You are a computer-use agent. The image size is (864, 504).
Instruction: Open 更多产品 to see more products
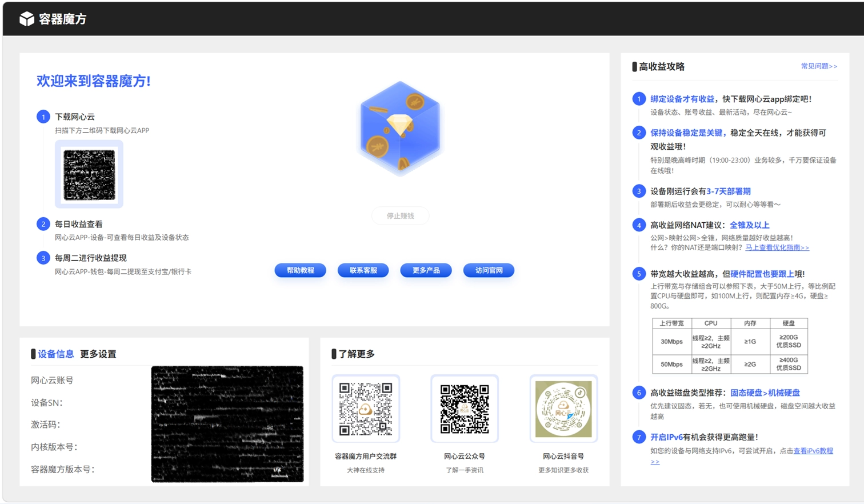coord(426,270)
